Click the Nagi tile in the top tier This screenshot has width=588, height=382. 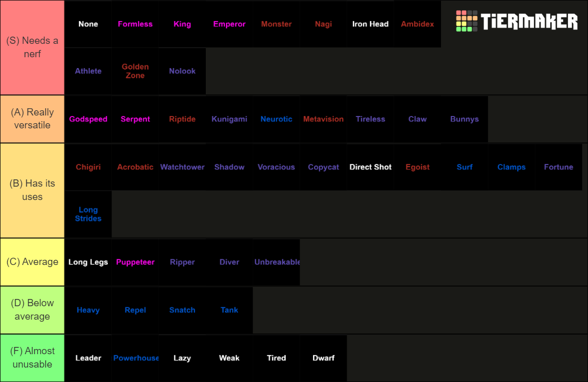323,24
